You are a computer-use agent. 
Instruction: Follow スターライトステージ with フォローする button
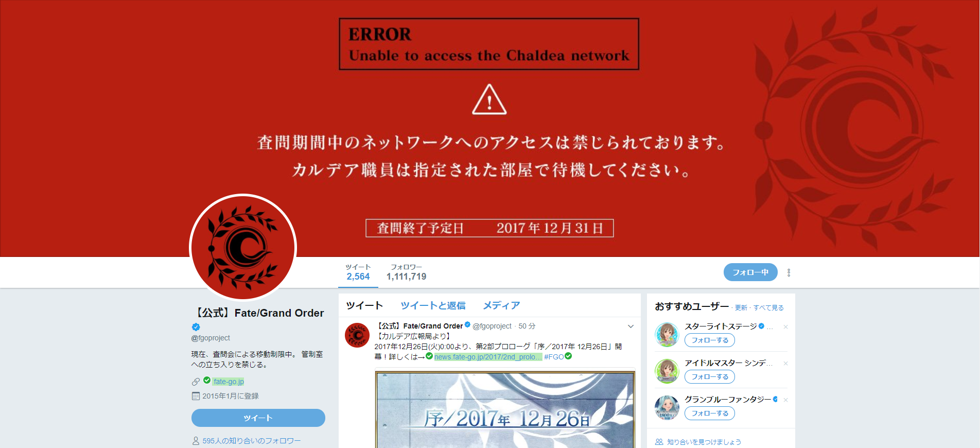[710, 340]
